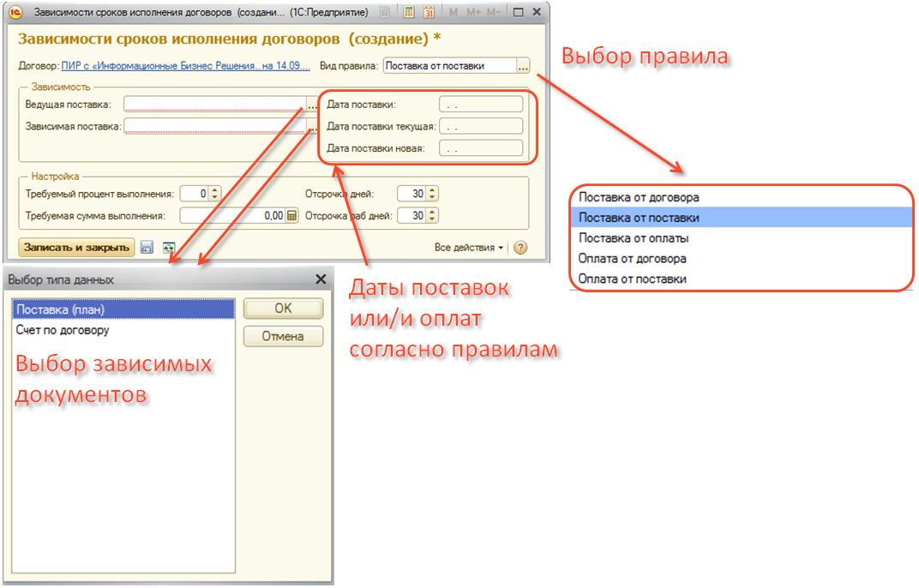The image size is (919, 588).
Task: Click the M+ memory button in title bar
Action: (473, 13)
